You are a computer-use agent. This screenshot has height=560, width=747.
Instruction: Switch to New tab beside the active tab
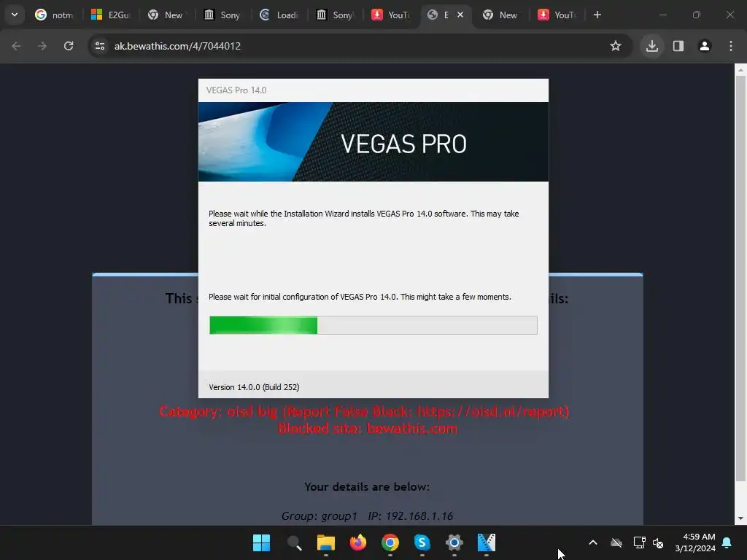[502, 15]
